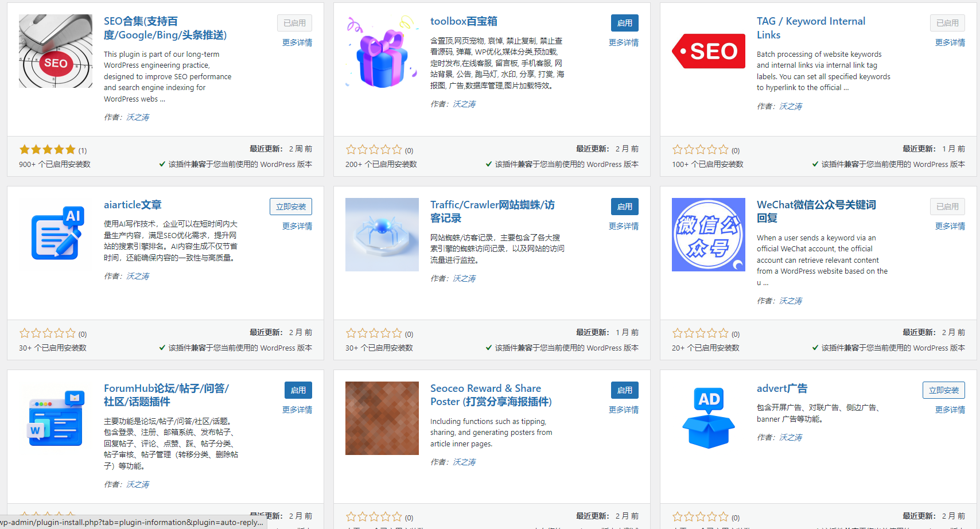Click author 沃之涛 on Seoceo Reward card
The height and width of the screenshot is (529, 980).
click(x=464, y=462)
